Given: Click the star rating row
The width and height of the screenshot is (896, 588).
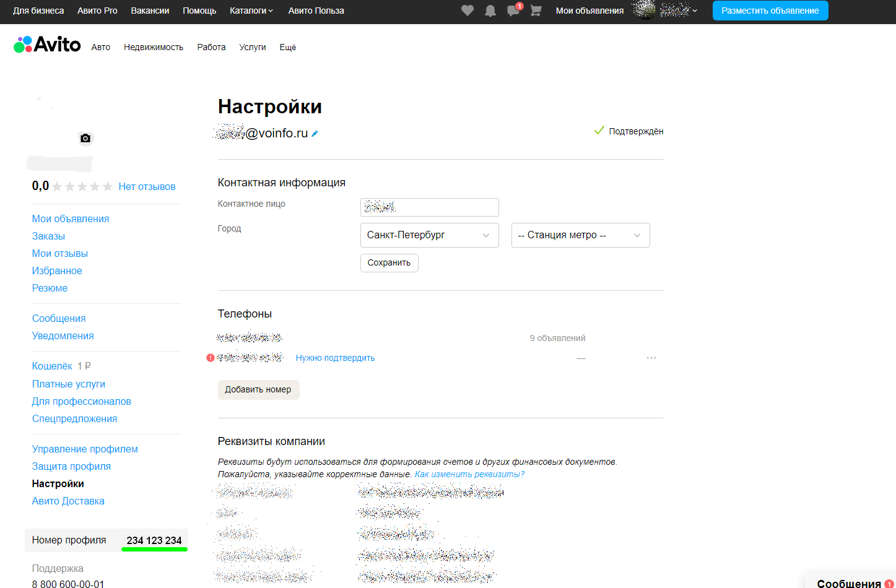Looking at the screenshot, I should coord(82,186).
